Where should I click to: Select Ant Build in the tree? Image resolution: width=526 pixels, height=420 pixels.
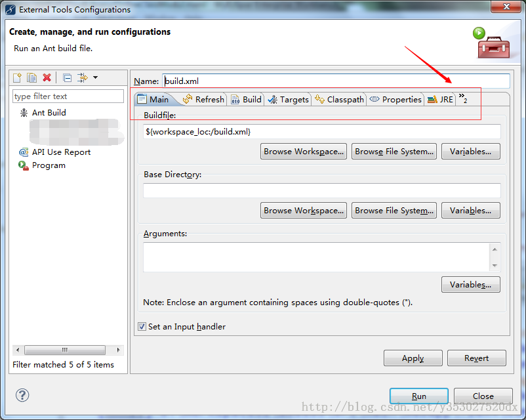49,113
